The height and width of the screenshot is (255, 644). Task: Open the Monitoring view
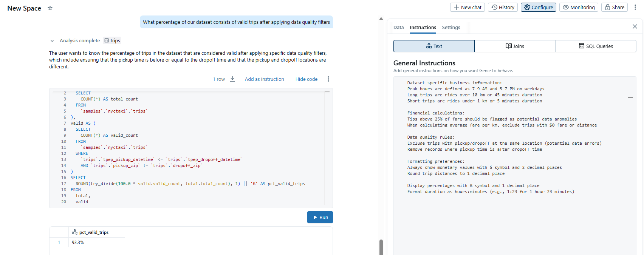(x=579, y=7)
